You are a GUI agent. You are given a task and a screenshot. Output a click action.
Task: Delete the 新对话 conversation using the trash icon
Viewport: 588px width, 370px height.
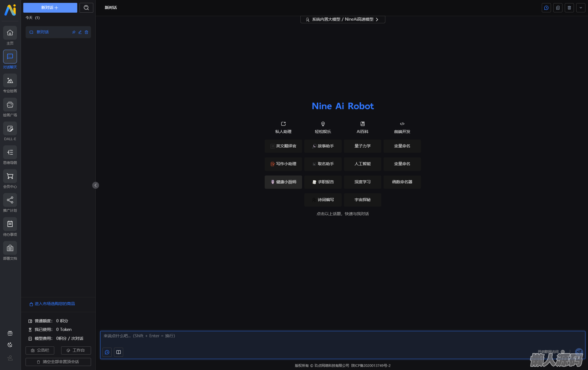pos(86,32)
